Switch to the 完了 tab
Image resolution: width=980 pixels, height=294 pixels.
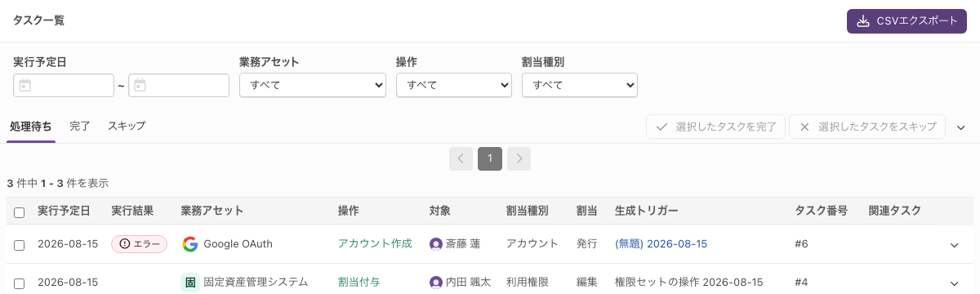pyautogui.click(x=80, y=127)
